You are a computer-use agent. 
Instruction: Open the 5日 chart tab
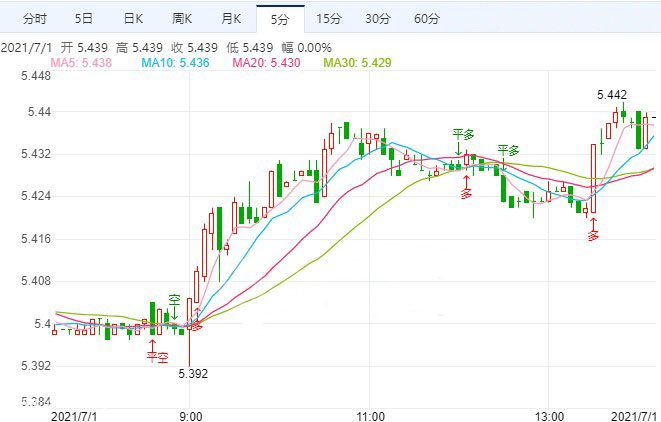click(84, 19)
